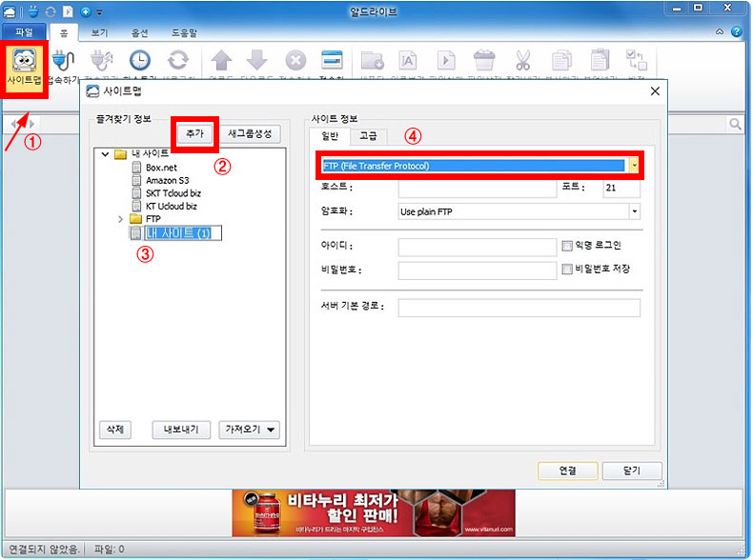The height and width of the screenshot is (560, 753).
Task: Click the 내보내기 button
Action: point(181,430)
